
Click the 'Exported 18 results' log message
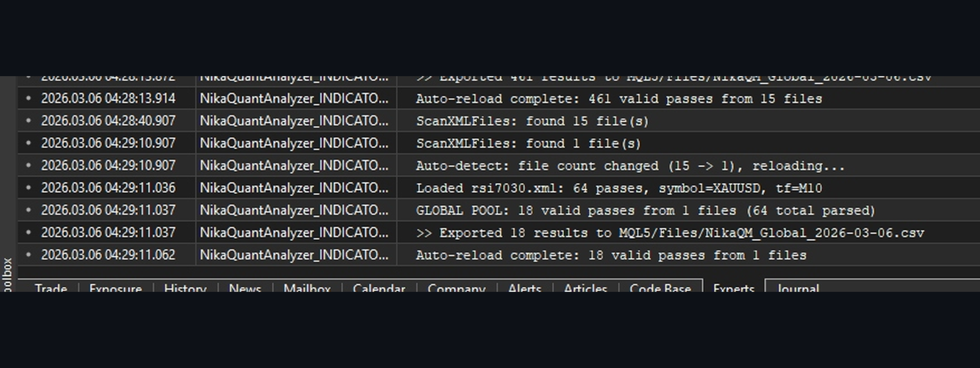click(x=670, y=233)
